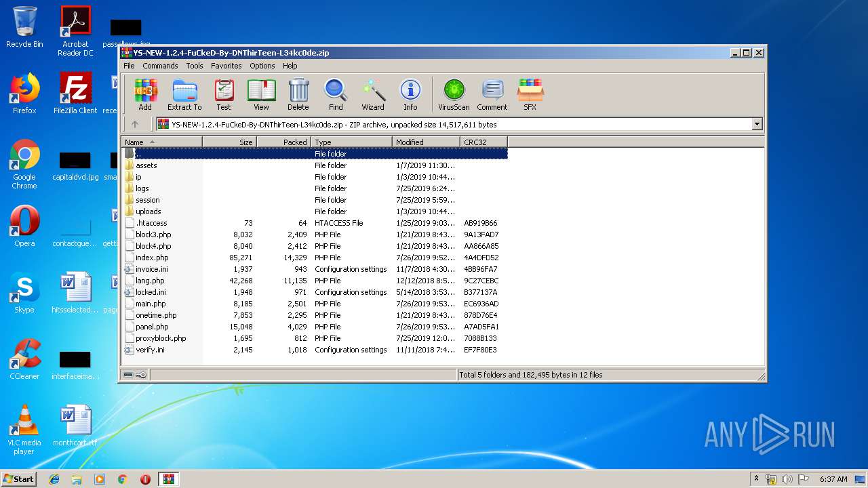The height and width of the screenshot is (488, 868).
Task: Sort by the Modified column header
Action: (x=426, y=142)
